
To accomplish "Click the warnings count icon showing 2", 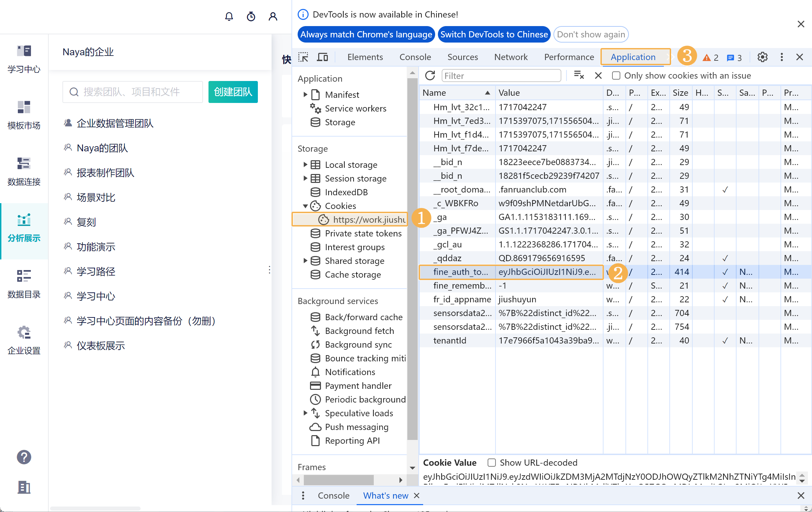I will tap(710, 58).
